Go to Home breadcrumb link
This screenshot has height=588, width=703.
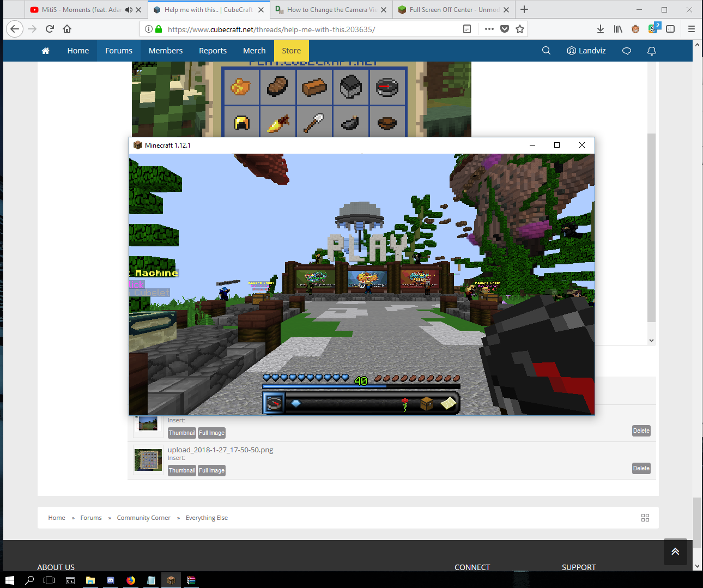[x=57, y=518]
